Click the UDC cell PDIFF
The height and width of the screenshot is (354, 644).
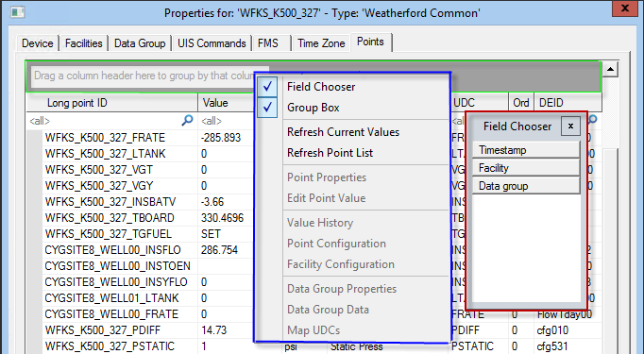pos(466,329)
